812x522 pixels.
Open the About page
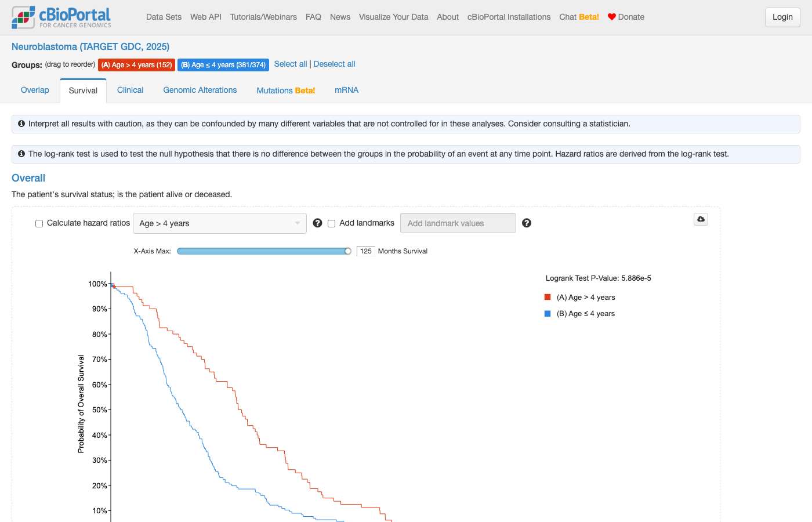[448, 17]
